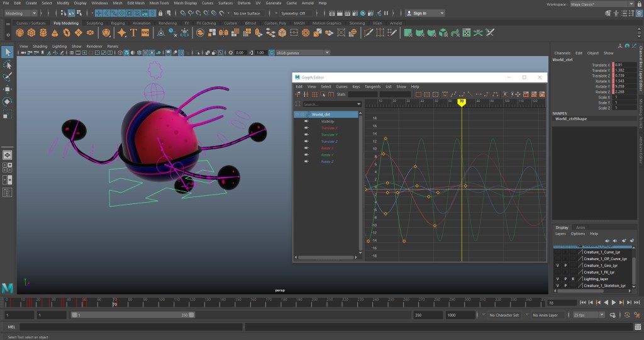Toggle the R render state for Lighting_layer

(x=573, y=278)
